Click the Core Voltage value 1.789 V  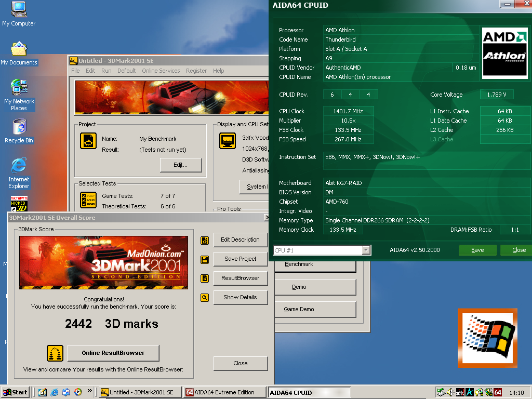(497, 95)
